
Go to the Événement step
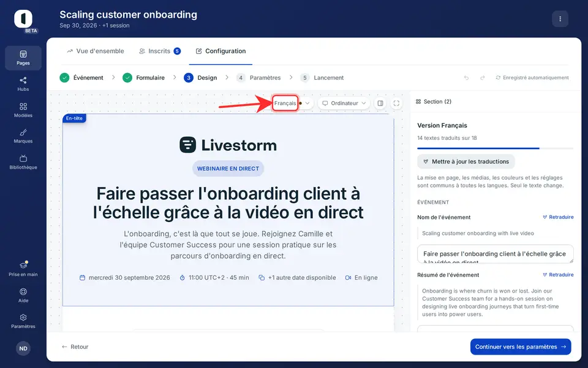(x=81, y=78)
